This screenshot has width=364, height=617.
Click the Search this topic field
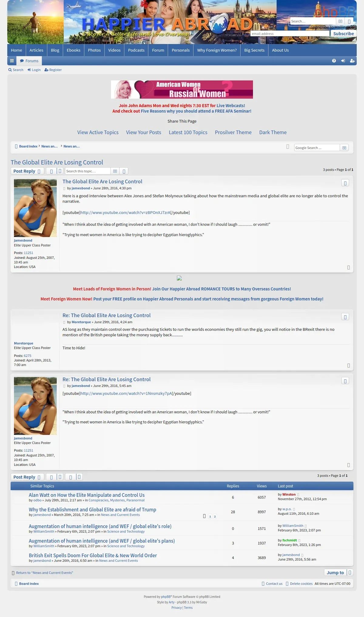coord(88,171)
